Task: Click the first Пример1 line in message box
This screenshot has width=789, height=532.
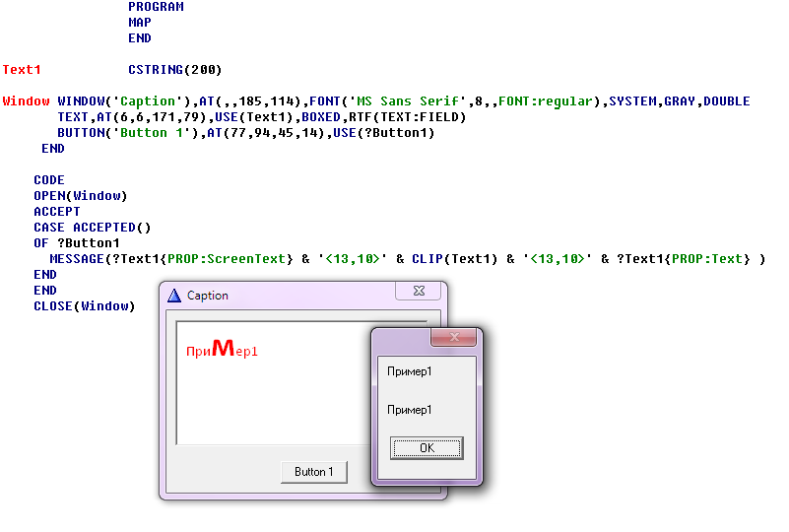Action: pyautogui.click(x=409, y=371)
